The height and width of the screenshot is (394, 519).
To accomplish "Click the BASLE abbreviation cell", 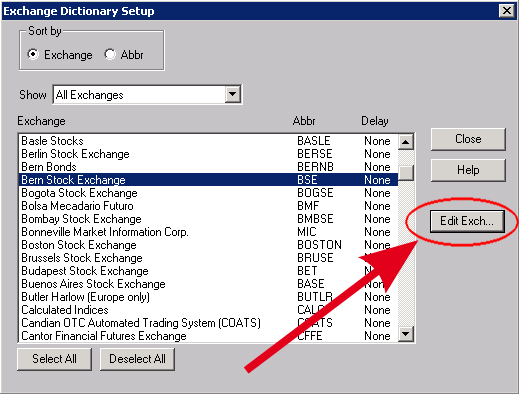I will (314, 141).
